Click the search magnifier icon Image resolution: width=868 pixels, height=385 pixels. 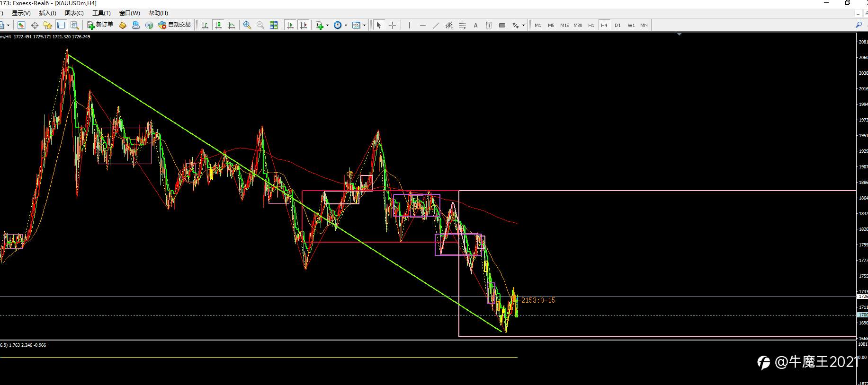tap(859, 25)
